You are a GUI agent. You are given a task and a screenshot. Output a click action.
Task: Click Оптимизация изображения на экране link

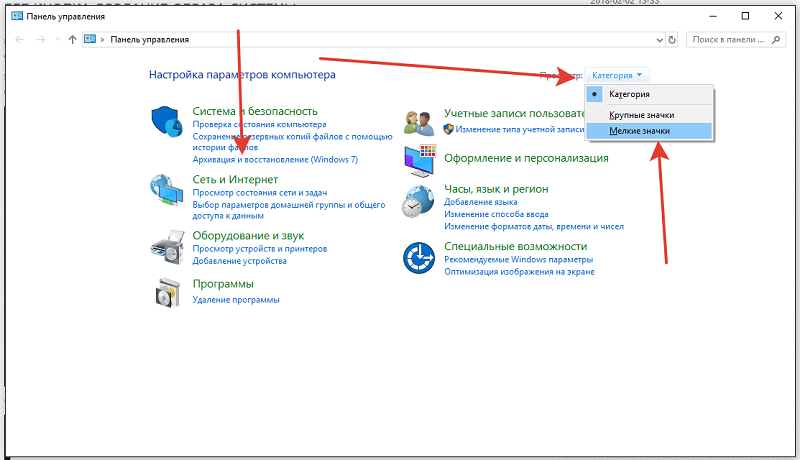pyautogui.click(x=519, y=272)
